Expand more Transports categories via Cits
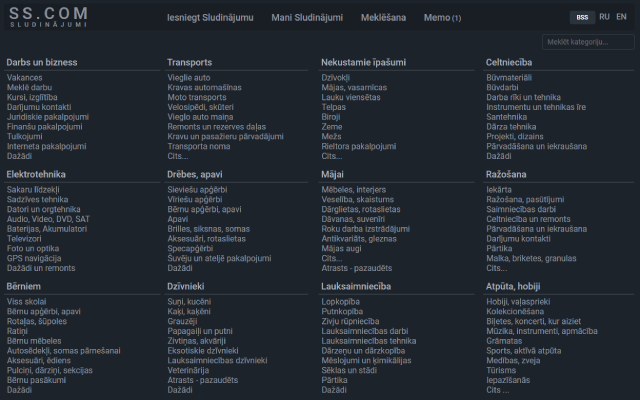Viewport: 640px width, 400px height. click(178, 156)
